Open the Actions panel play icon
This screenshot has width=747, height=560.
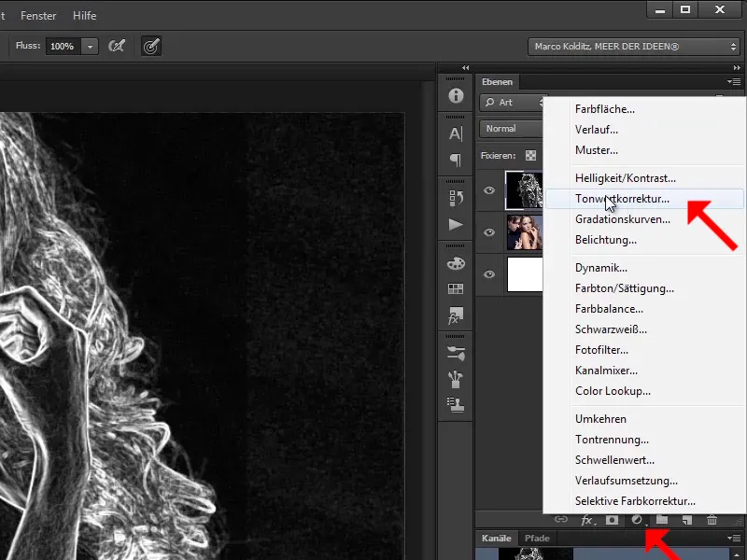(456, 224)
